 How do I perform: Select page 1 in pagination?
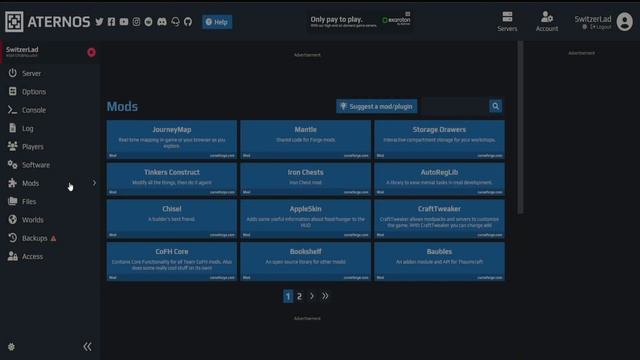(x=288, y=296)
